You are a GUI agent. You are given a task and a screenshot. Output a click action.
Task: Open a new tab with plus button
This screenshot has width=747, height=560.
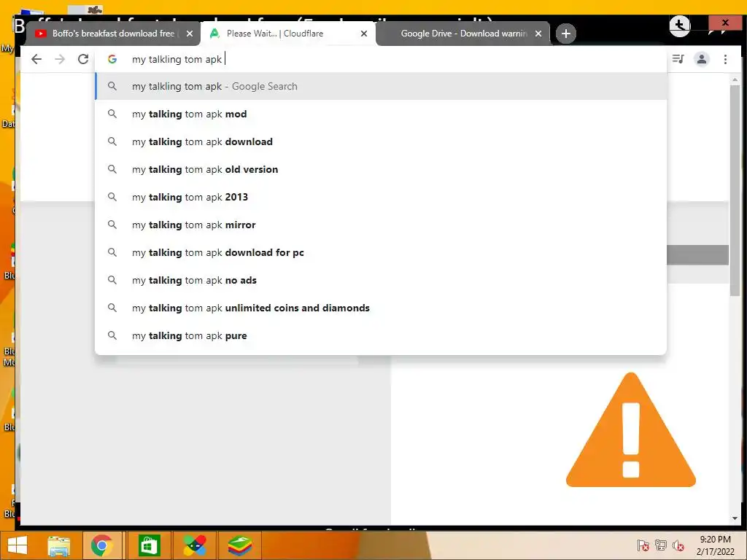(566, 34)
